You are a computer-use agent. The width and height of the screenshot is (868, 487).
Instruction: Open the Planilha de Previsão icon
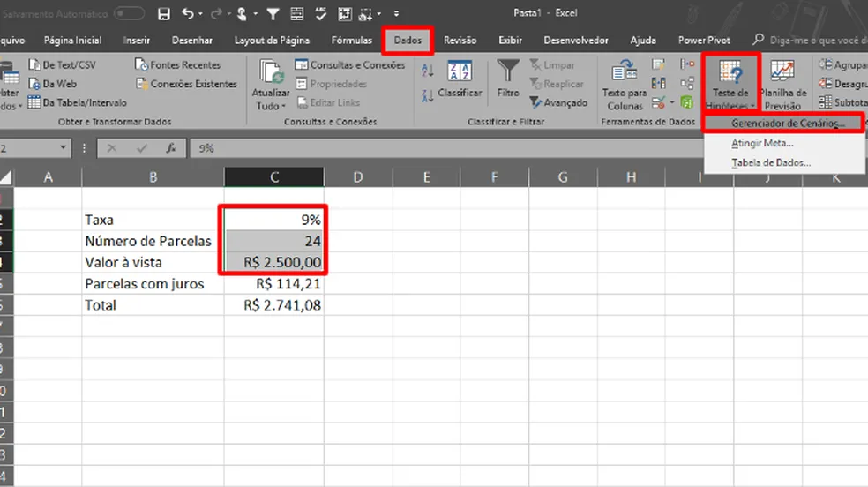click(782, 71)
